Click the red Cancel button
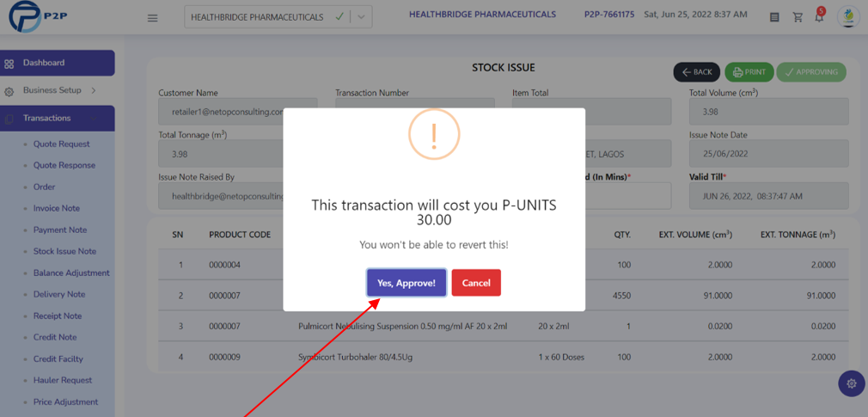The height and width of the screenshot is (417, 868). click(476, 283)
